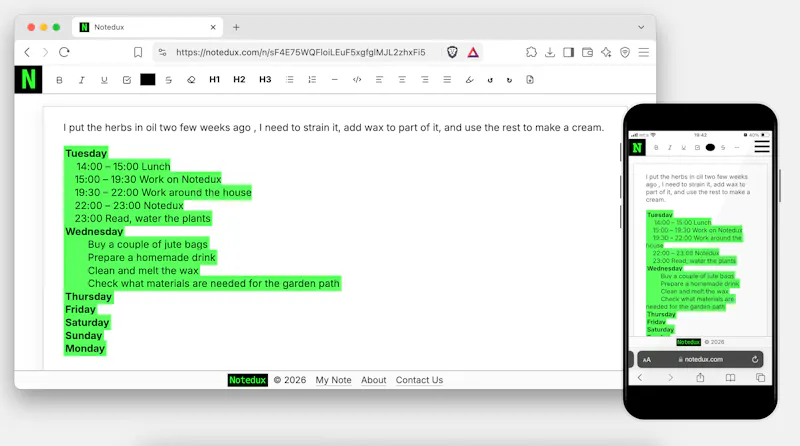Toggle the browser sidebar panel
This screenshot has width=800, height=446.
(568, 52)
